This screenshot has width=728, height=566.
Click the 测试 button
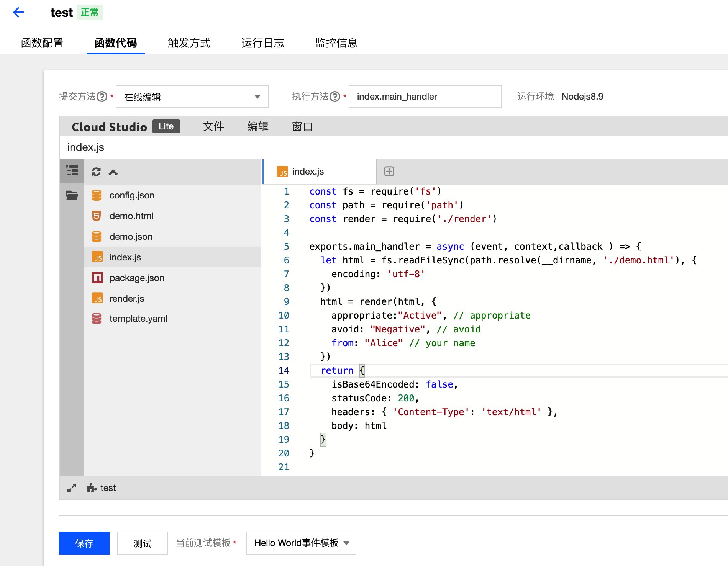[x=143, y=543]
